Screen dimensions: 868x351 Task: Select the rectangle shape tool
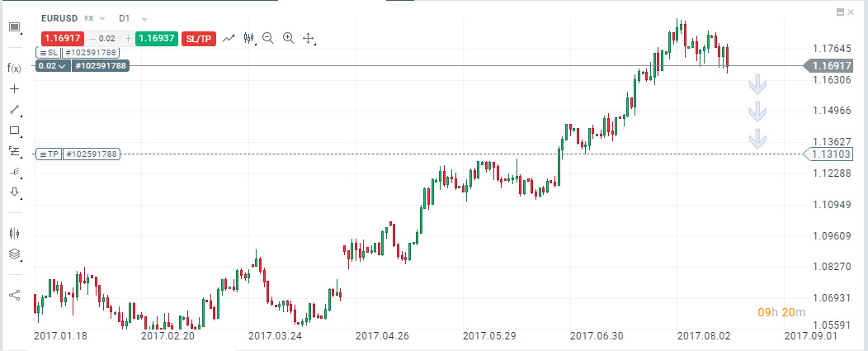point(14,130)
